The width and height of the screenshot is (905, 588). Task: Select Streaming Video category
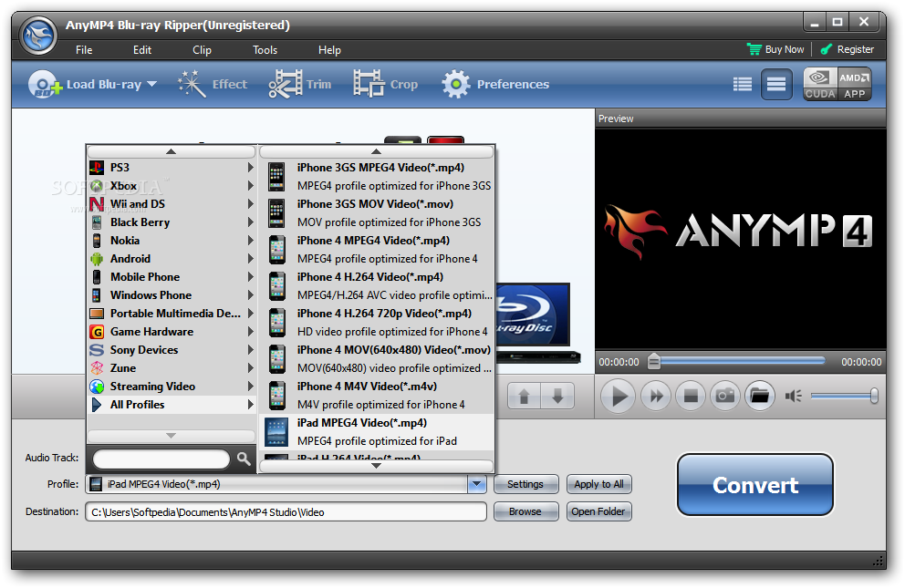tap(171, 387)
